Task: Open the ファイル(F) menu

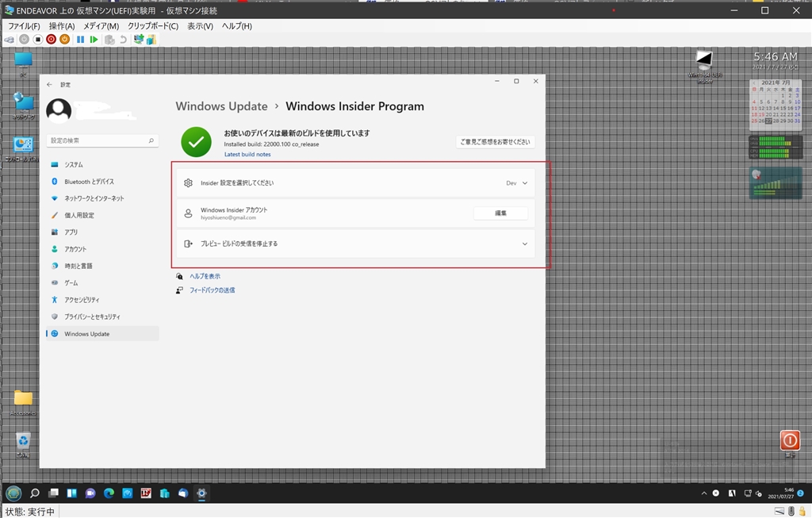Action: [23, 26]
